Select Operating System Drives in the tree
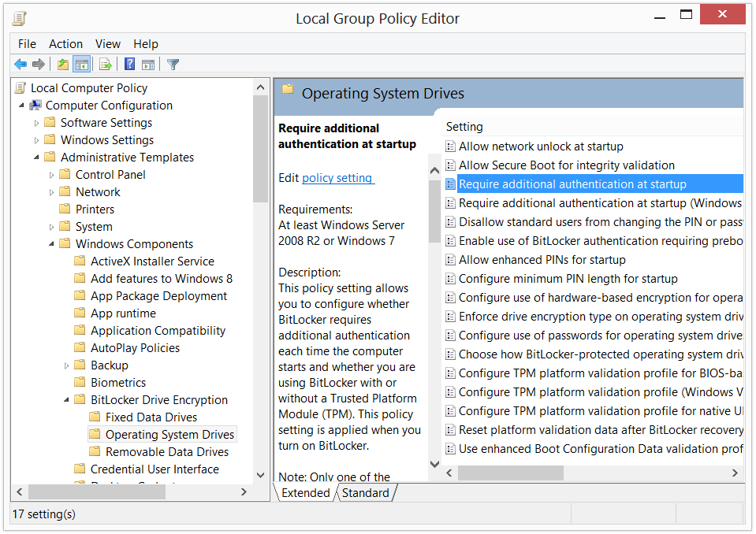The height and width of the screenshot is (534, 756). [169, 434]
